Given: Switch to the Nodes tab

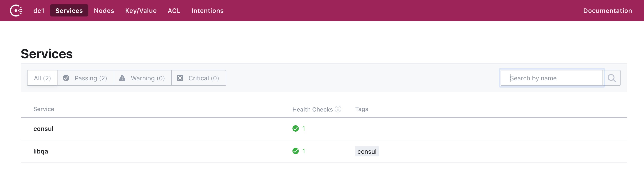Looking at the screenshot, I should [x=104, y=11].
